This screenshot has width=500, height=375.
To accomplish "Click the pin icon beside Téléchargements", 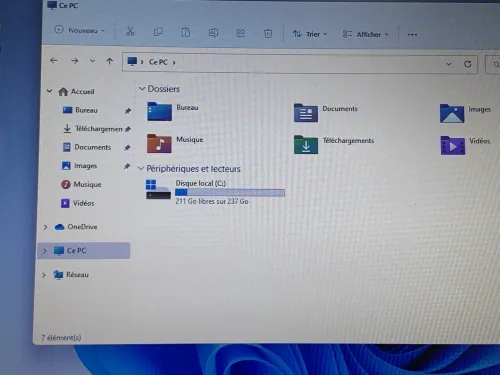I will click(128, 129).
